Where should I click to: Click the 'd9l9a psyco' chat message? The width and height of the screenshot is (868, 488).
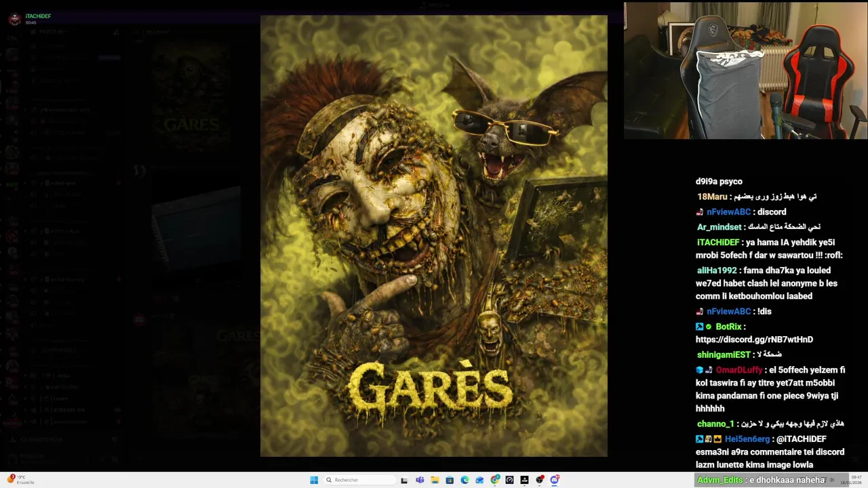[719, 182]
